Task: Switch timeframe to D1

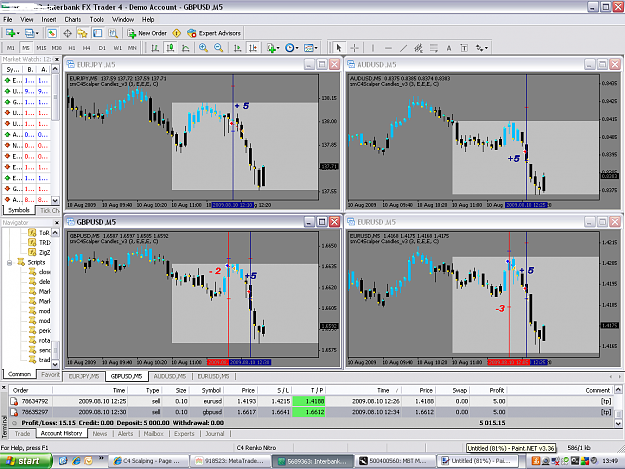Action: coord(102,48)
